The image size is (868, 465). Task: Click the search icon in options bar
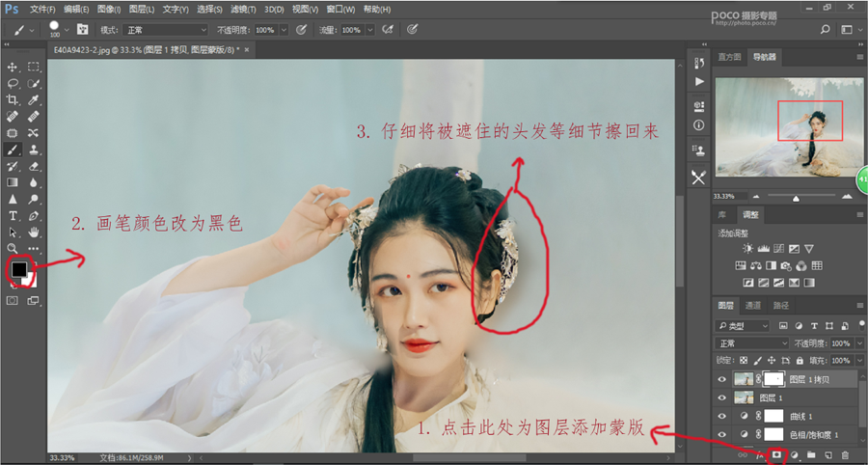(x=825, y=29)
